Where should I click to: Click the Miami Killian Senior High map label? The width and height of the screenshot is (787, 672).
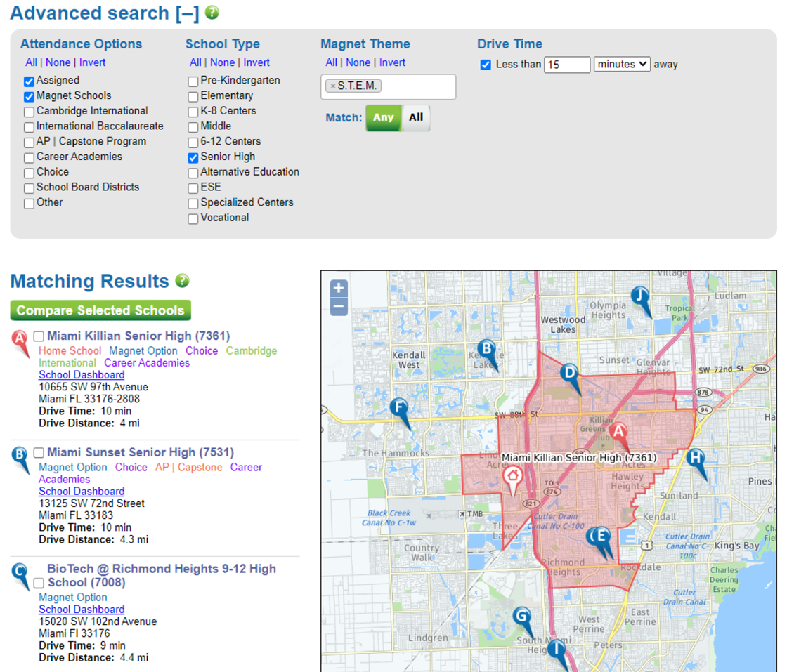[x=579, y=457]
